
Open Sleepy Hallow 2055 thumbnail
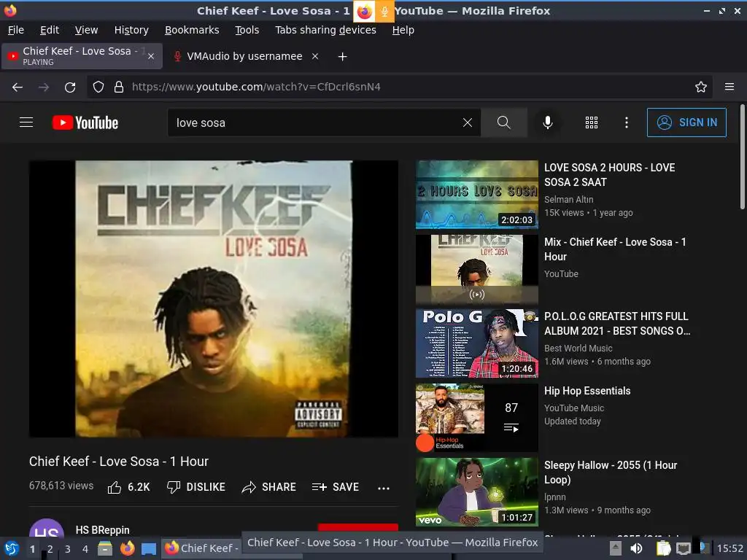[477, 492]
